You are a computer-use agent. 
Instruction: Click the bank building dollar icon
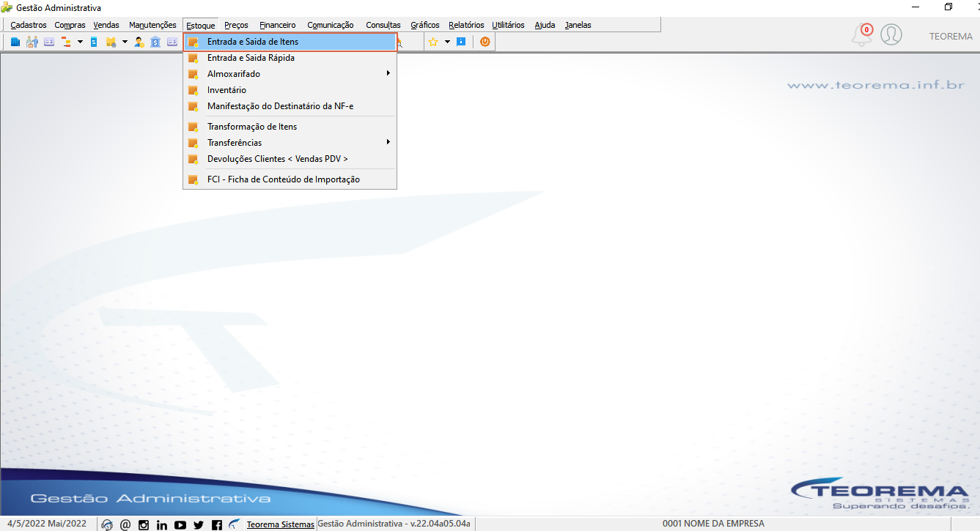[155, 42]
